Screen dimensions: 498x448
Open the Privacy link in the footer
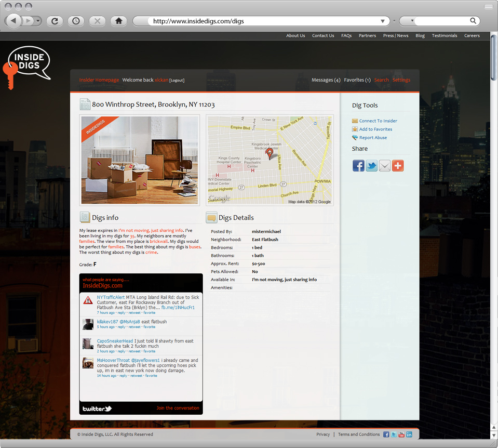(323, 434)
